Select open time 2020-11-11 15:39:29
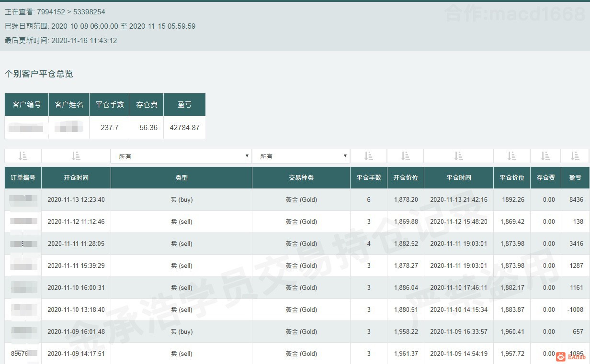The height and width of the screenshot is (364, 590). click(x=76, y=265)
